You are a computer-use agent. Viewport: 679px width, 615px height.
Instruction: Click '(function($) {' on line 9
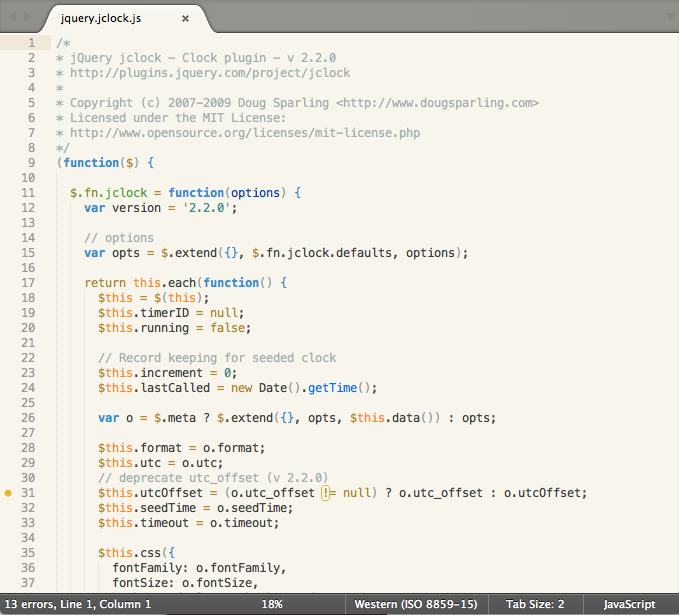[105, 163]
